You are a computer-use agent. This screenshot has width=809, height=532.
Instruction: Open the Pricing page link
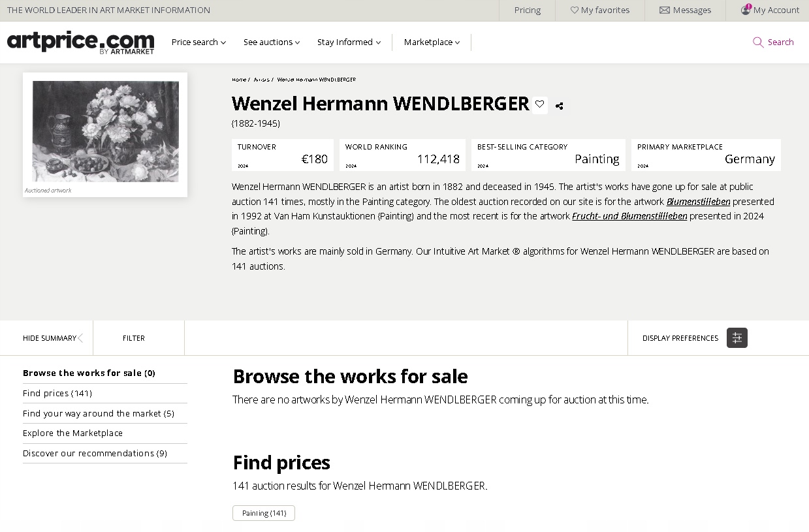(527, 10)
